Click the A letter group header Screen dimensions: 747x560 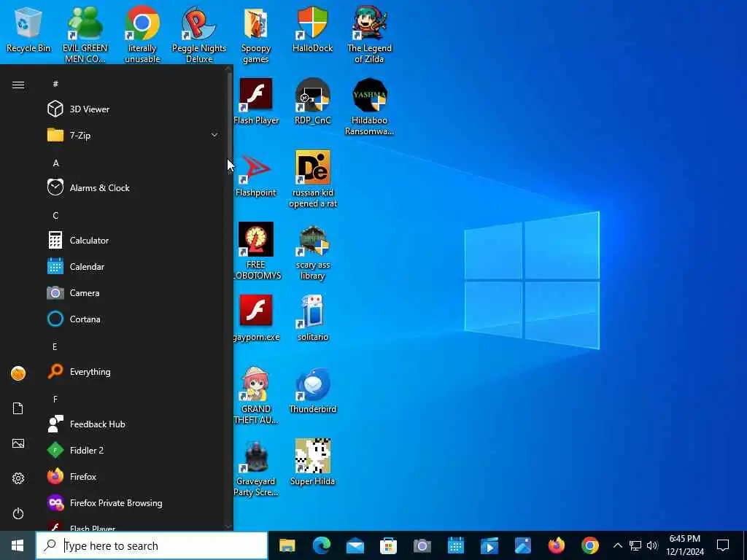click(x=55, y=163)
